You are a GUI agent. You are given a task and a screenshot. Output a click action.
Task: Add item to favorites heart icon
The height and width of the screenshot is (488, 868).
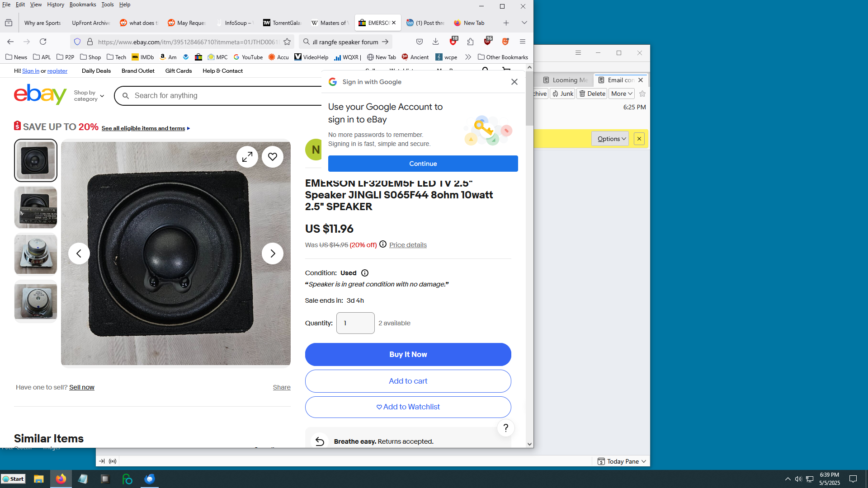[273, 157]
